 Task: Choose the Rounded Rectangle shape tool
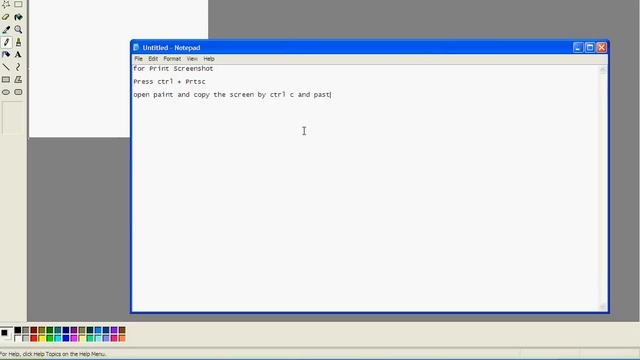18,92
